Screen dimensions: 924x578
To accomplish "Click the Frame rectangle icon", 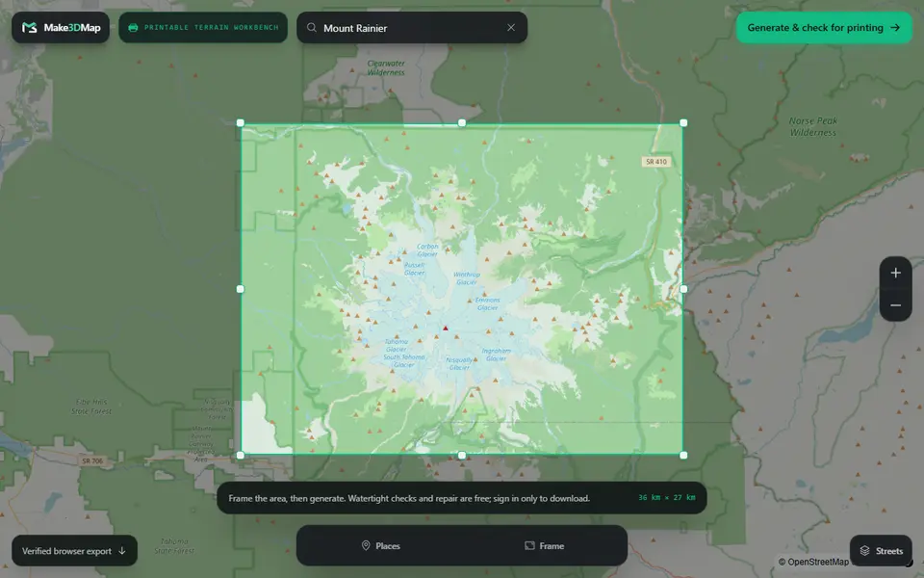I will coord(529,545).
